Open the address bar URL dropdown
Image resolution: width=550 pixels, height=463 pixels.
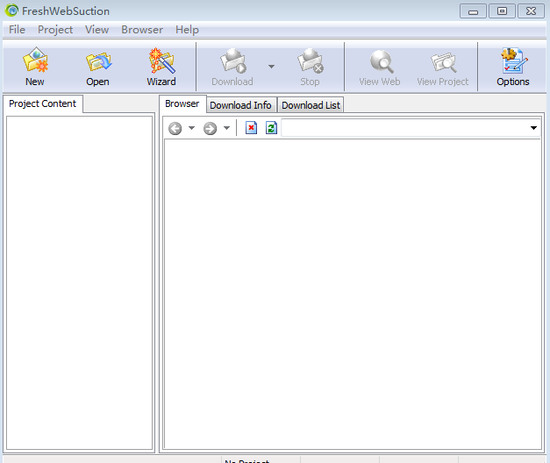coord(534,128)
